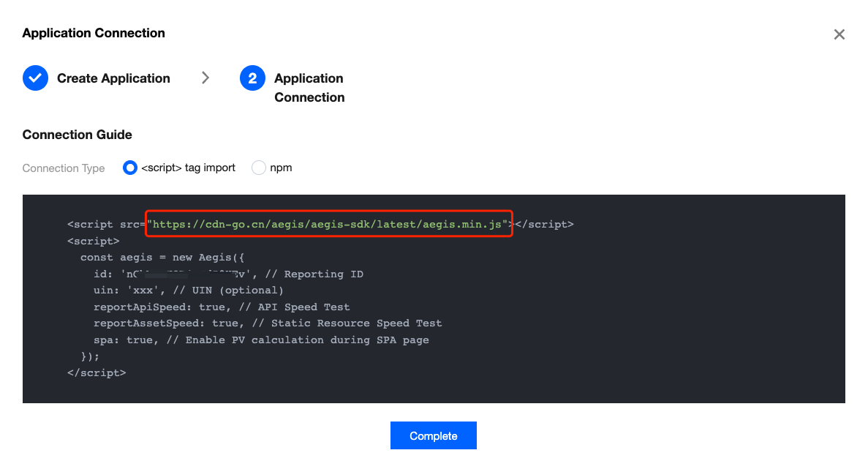
Task: Go back to Create Application step
Action: [x=113, y=78]
